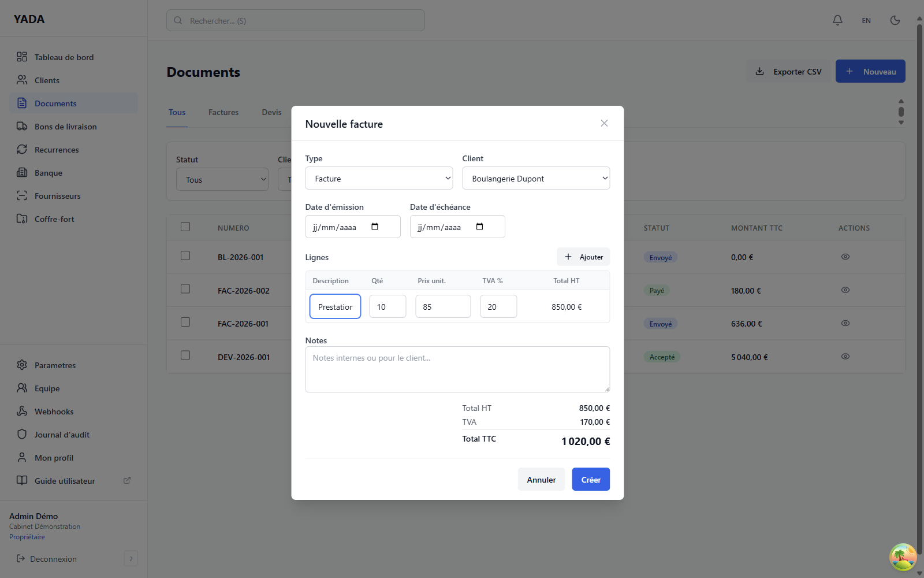Open calendar picker for Date d'échéance
This screenshot has width=924, height=578.
[x=479, y=227]
